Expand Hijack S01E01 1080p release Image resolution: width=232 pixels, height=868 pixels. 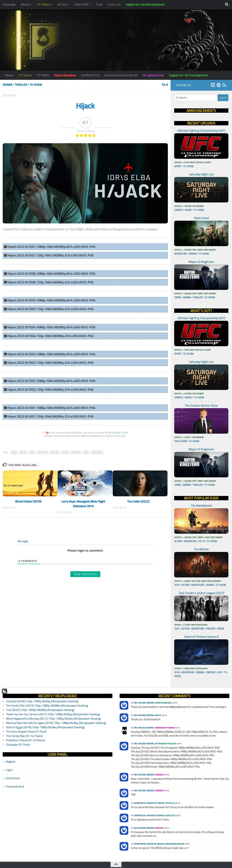[x=85, y=408]
